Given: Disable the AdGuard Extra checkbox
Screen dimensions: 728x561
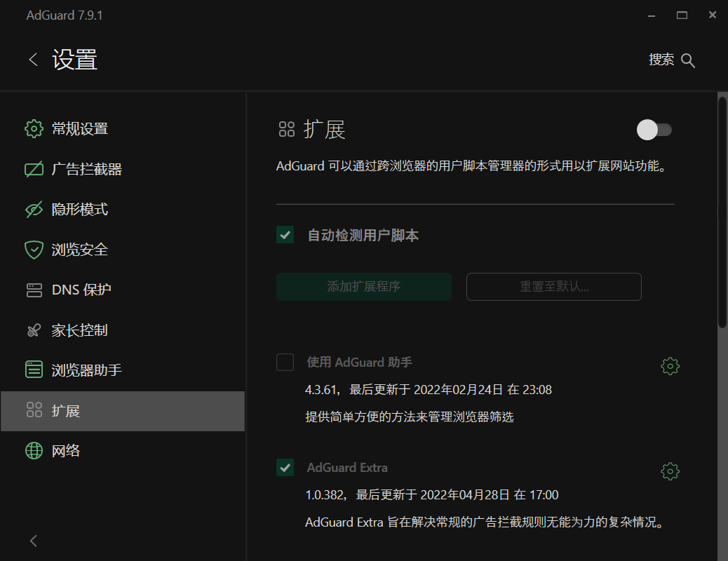Looking at the screenshot, I should pos(285,467).
